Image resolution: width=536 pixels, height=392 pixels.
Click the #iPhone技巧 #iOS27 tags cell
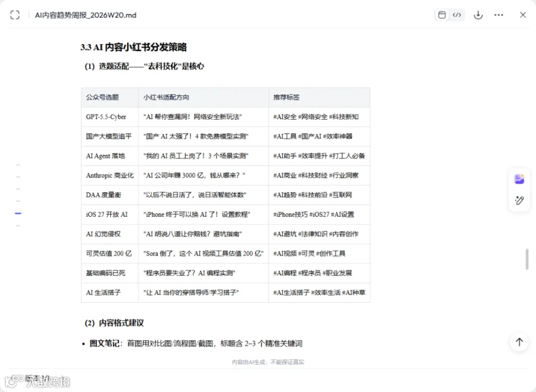tap(319, 214)
